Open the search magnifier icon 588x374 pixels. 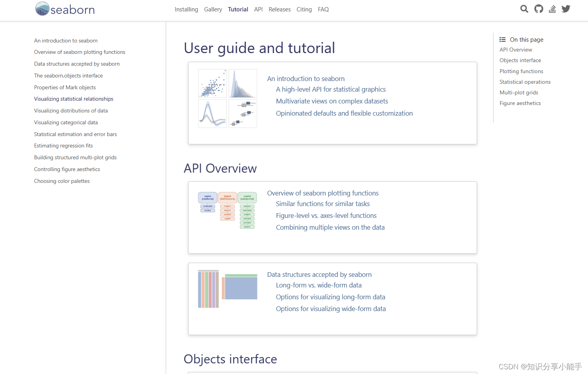pos(524,9)
